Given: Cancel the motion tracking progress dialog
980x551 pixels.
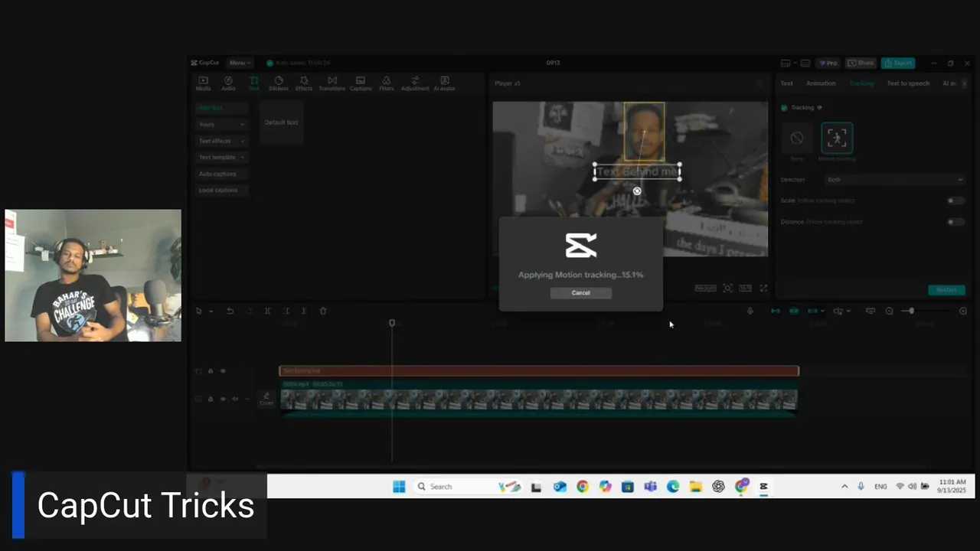Looking at the screenshot, I should click(580, 293).
